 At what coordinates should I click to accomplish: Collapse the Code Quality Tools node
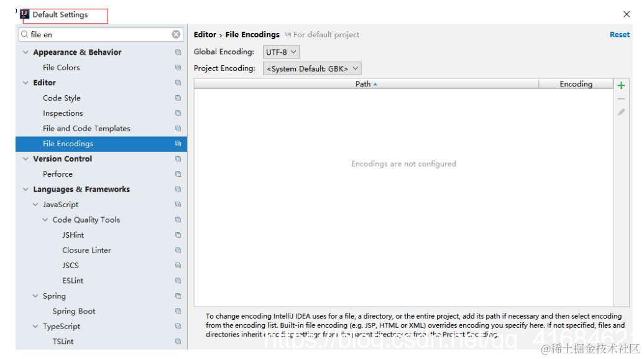pos(45,220)
